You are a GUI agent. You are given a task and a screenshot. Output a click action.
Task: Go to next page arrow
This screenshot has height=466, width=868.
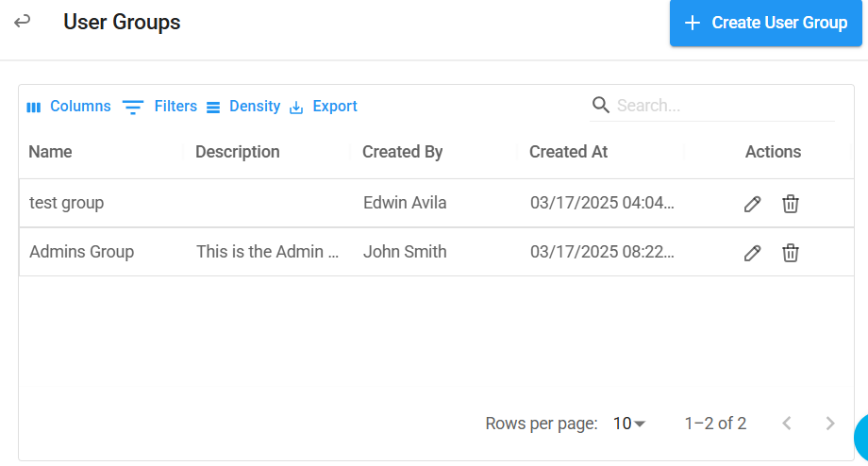coord(830,424)
